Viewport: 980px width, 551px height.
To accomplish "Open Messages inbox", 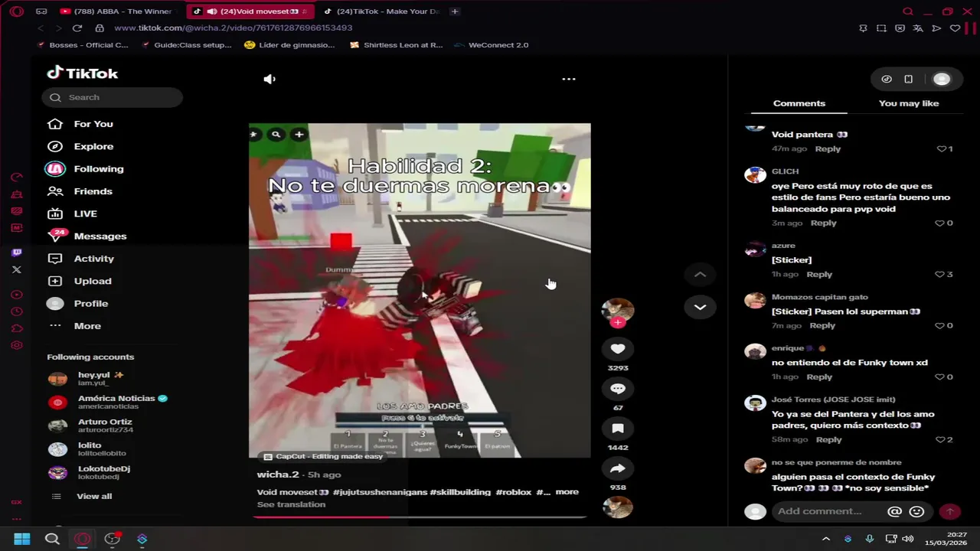I will [x=100, y=236].
